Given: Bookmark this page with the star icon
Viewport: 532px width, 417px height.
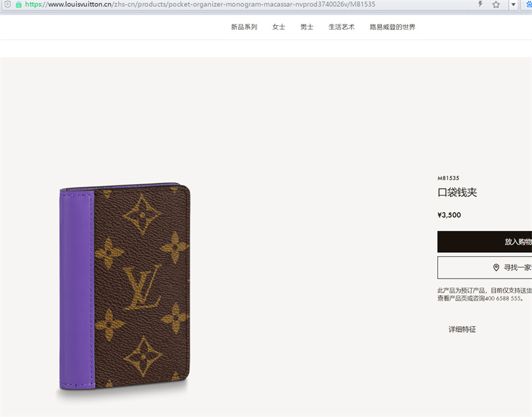Looking at the screenshot, I should (x=496, y=4).
